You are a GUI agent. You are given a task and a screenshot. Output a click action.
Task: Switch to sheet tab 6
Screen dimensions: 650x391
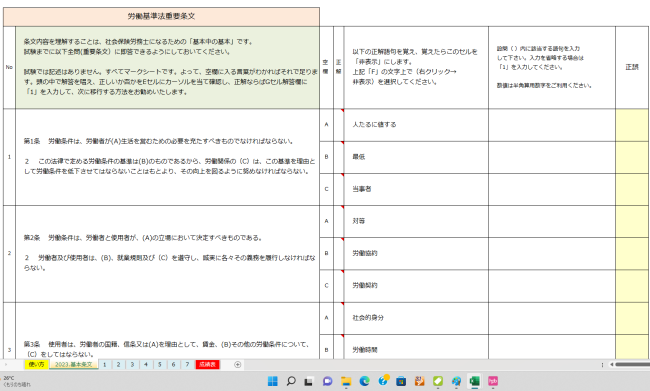(173, 364)
